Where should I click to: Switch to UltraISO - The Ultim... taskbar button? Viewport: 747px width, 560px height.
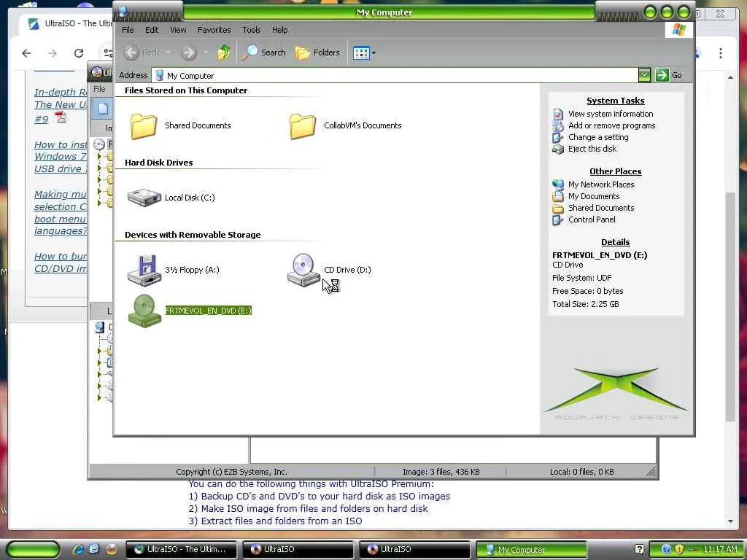point(182,549)
